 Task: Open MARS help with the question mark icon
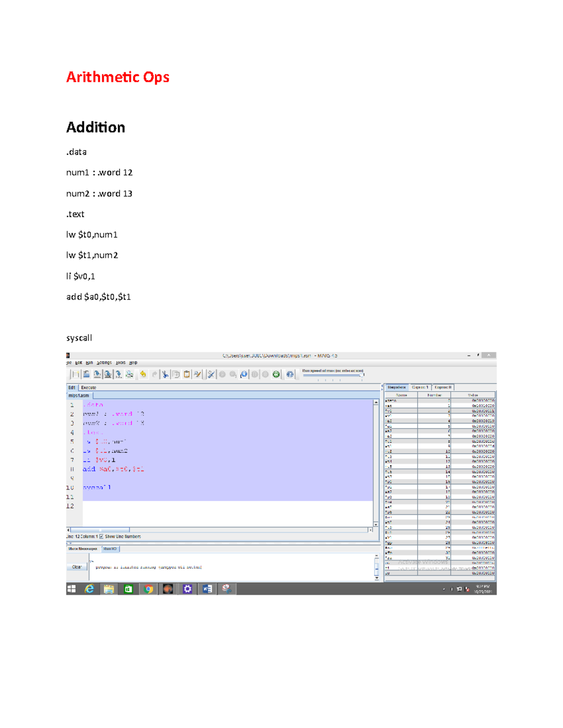[x=290, y=375]
